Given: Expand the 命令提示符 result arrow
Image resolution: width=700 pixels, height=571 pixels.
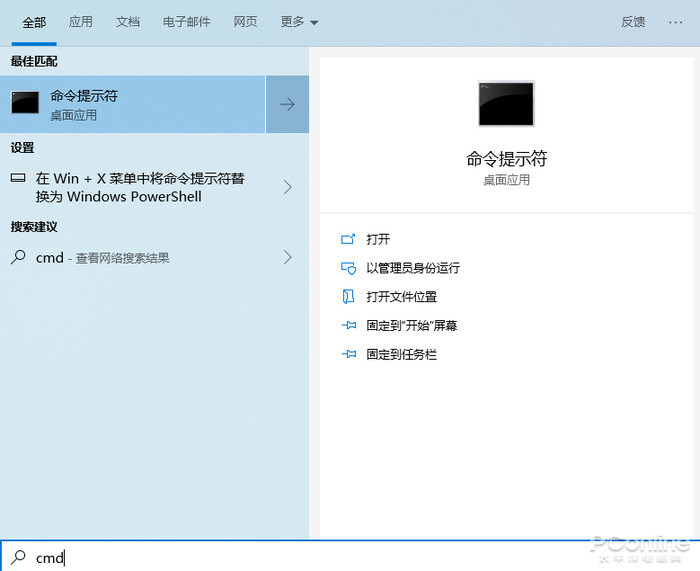Looking at the screenshot, I should tap(287, 104).
